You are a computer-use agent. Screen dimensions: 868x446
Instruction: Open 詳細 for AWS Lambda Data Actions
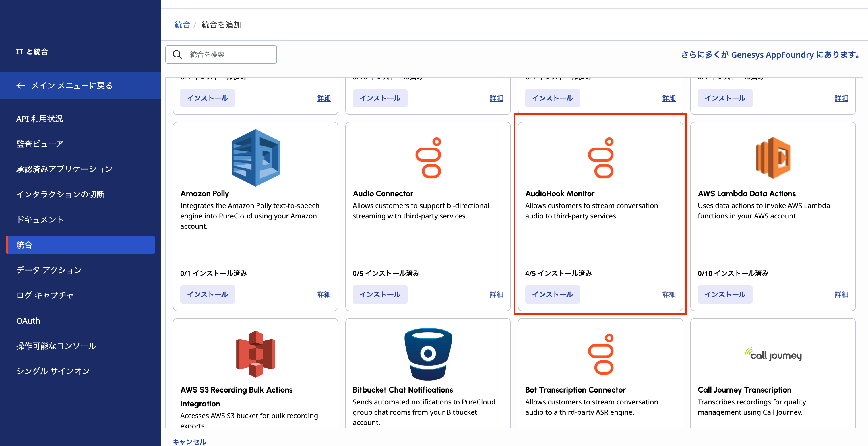(841, 295)
